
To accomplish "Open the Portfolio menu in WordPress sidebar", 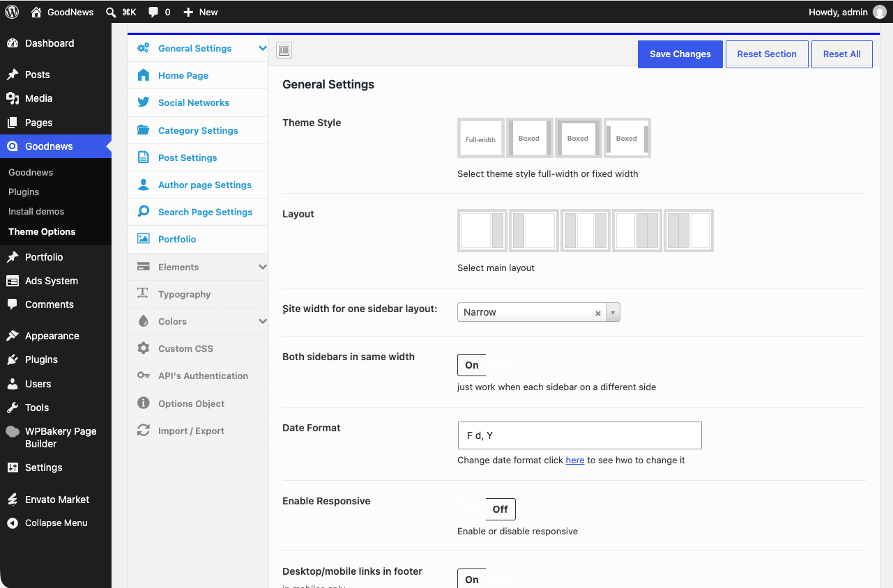I will (x=56, y=257).
